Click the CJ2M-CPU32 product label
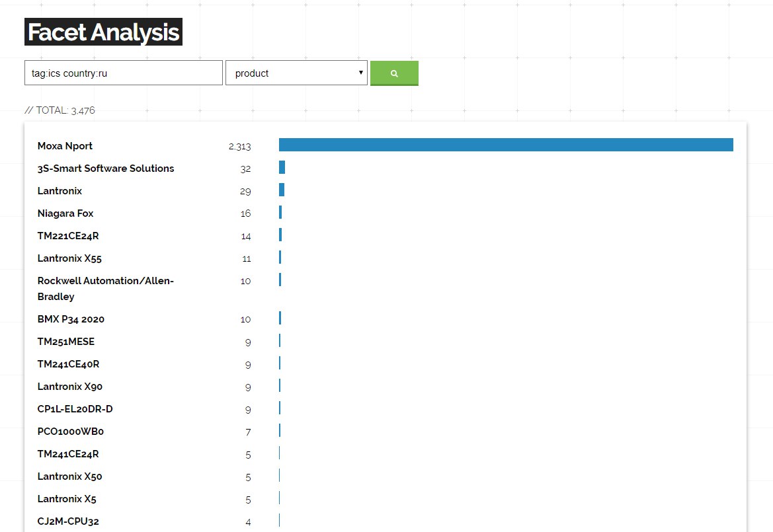 click(x=68, y=521)
